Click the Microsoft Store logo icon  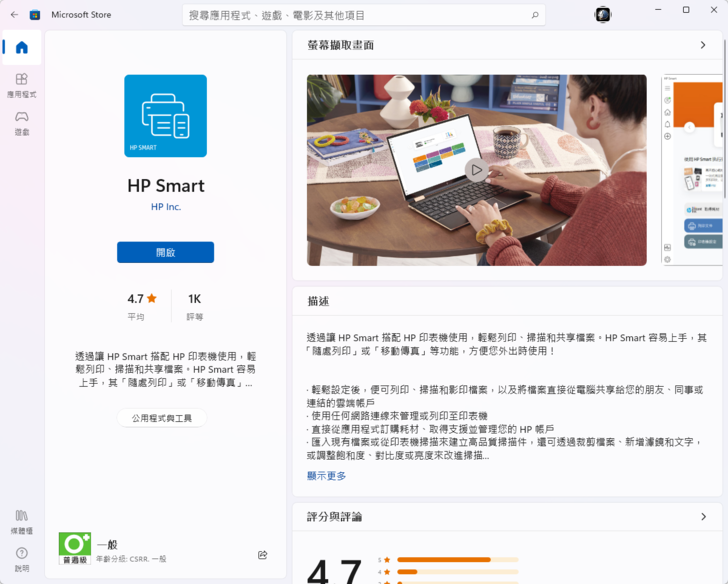coord(35,15)
